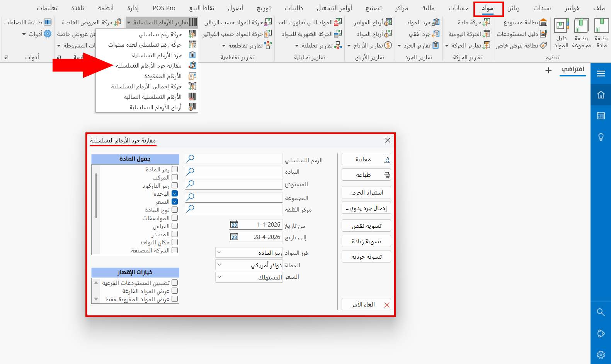611x364 pixels.
Task: Select الأرقام المفقودة menu entry
Action: tap(147, 76)
